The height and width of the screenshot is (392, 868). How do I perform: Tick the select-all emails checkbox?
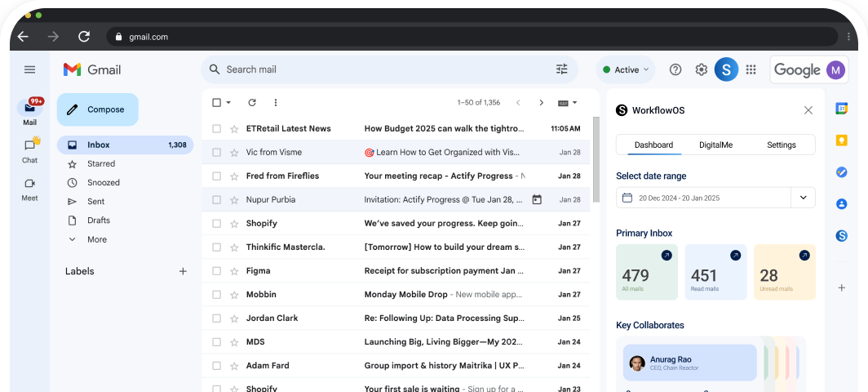point(216,103)
